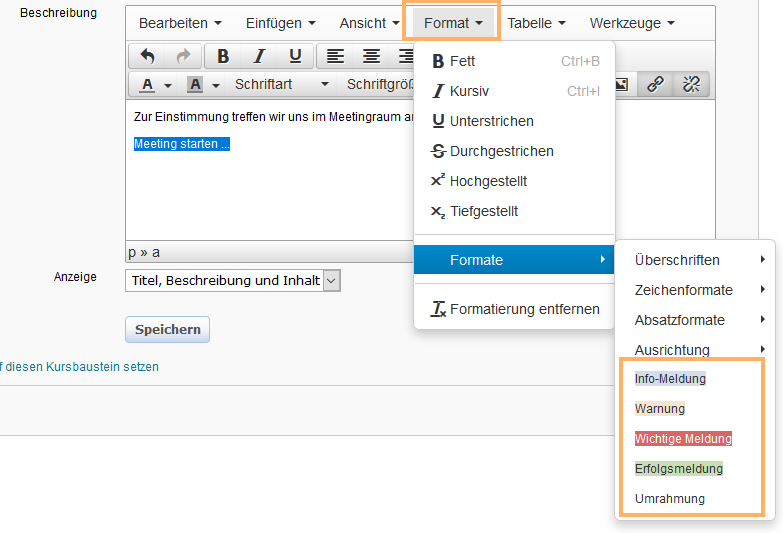This screenshot has height=533, width=783.
Task: Open the Ansicht menu
Action: click(x=369, y=23)
